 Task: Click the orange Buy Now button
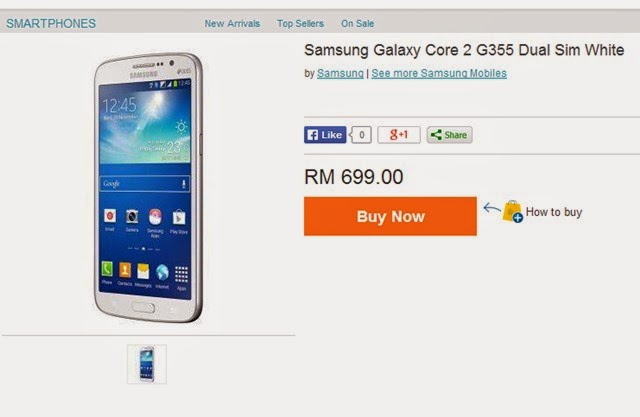390,216
